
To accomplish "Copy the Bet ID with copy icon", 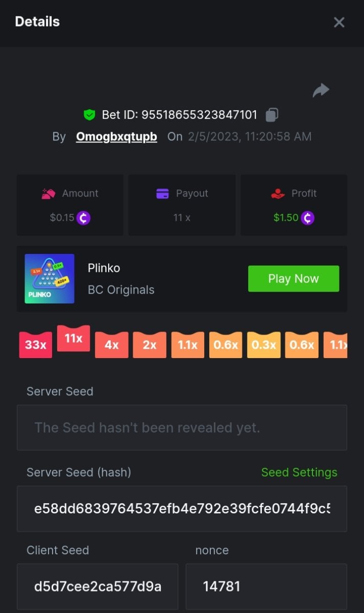I will click(272, 115).
